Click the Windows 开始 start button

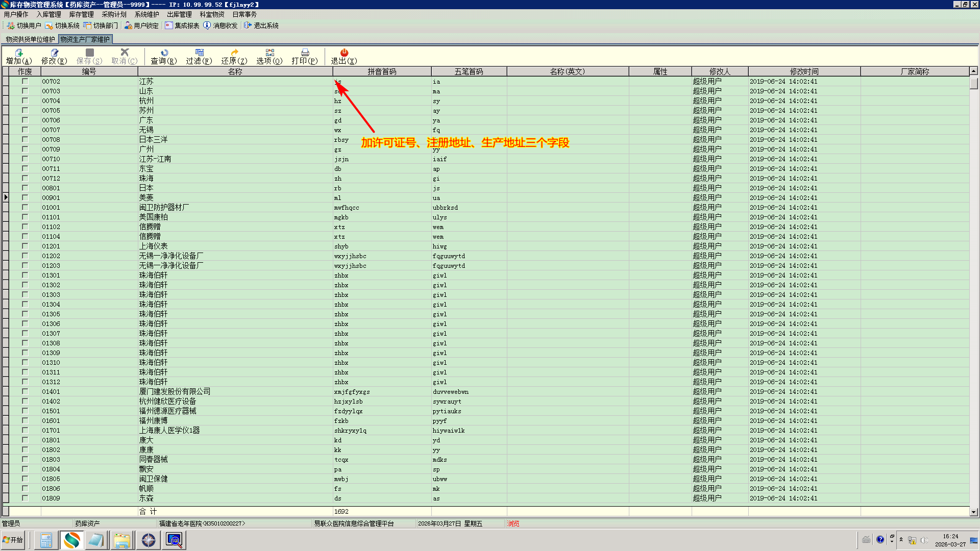coord(13,540)
